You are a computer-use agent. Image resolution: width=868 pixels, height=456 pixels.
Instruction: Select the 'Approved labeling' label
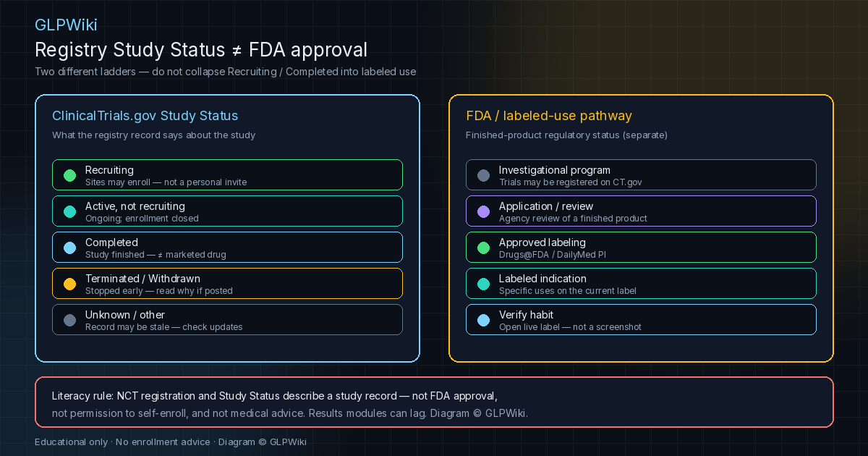(542, 242)
